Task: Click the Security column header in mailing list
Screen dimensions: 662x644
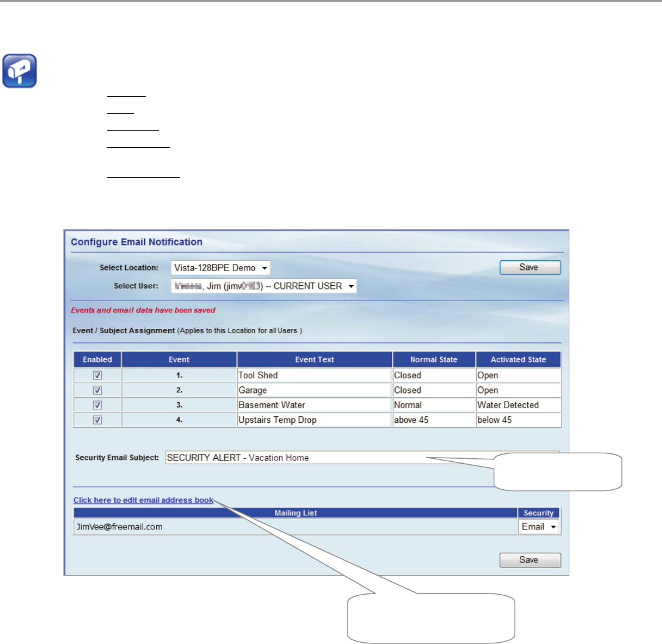Action: pos(539,513)
